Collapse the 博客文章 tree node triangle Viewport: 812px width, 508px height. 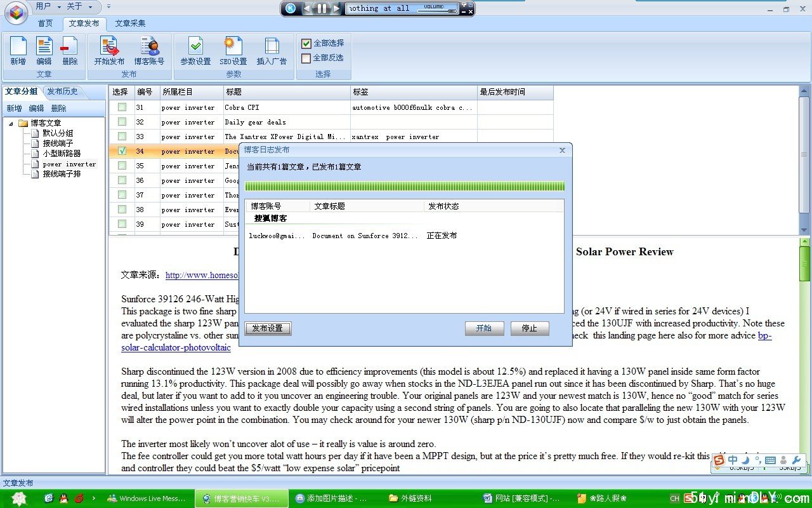[11, 123]
